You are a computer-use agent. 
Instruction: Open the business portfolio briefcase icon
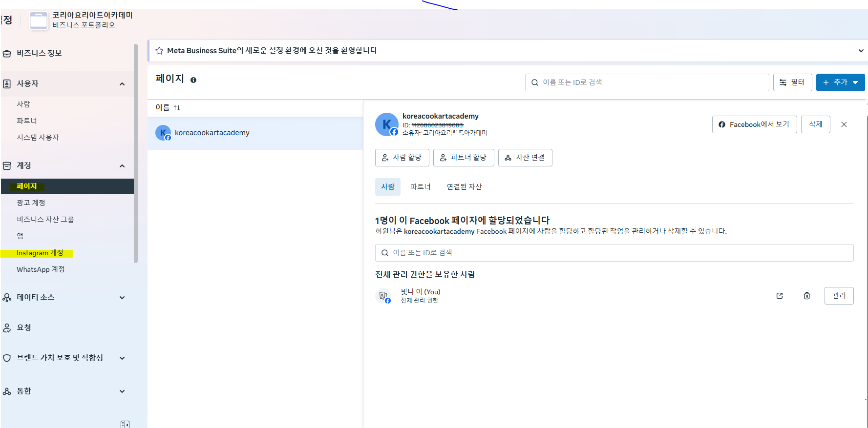[39, 20]
